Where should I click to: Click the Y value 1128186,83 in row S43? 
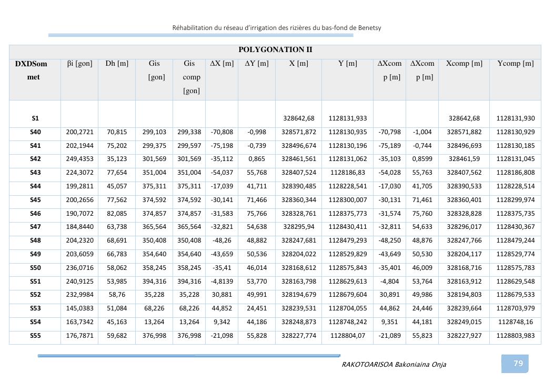(x=347, y=173)
